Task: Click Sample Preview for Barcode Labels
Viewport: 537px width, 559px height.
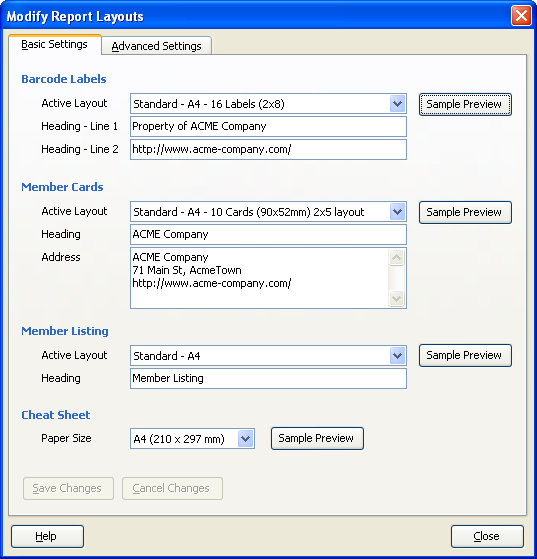Action: [x=465, y=104]
